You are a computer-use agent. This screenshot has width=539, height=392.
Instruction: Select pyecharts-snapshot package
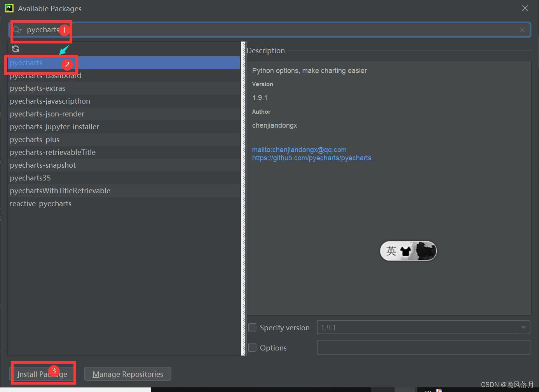(124, 165)
